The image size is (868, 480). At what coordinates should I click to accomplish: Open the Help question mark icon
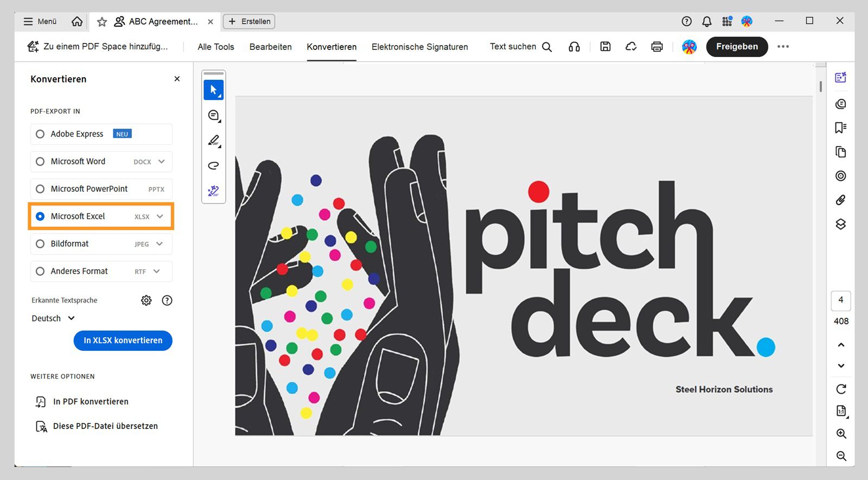coord(687,21)
